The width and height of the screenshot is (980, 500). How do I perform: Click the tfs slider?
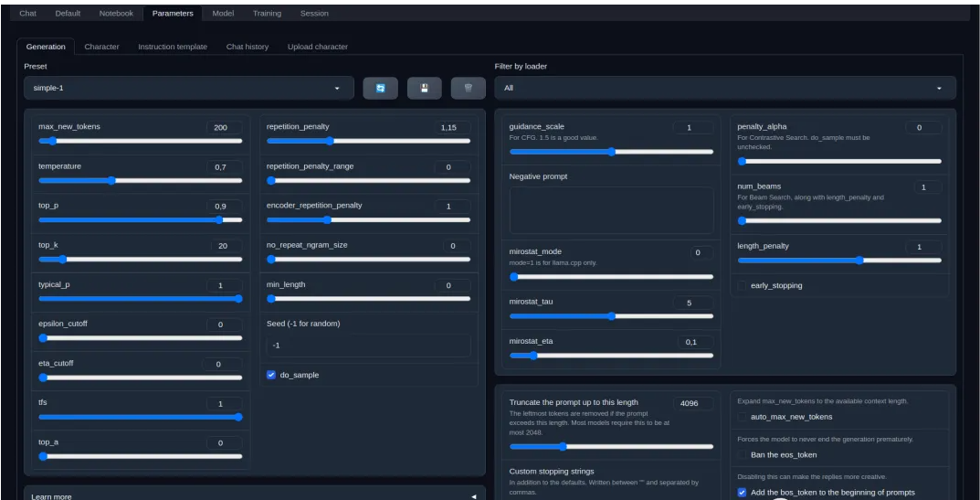click(141, 417)
